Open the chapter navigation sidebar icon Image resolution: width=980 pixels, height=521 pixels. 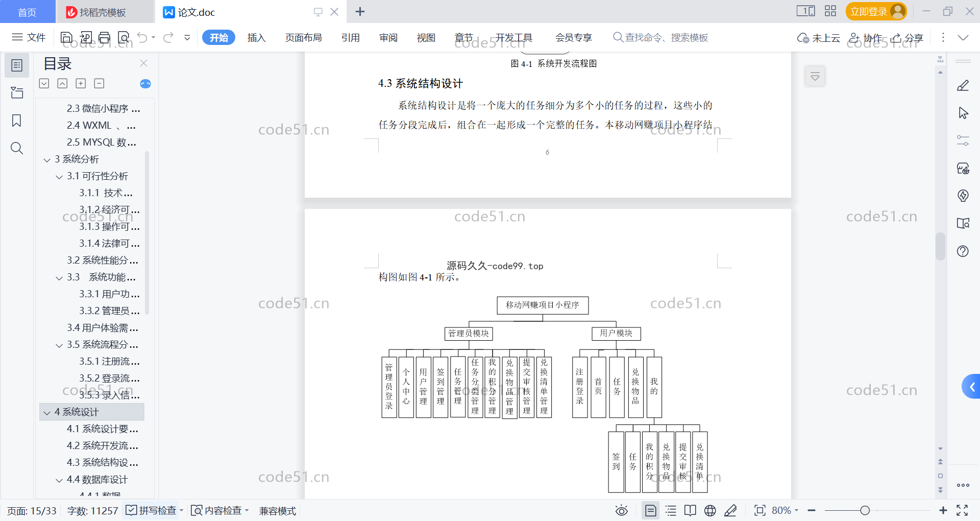pos(17,92)
